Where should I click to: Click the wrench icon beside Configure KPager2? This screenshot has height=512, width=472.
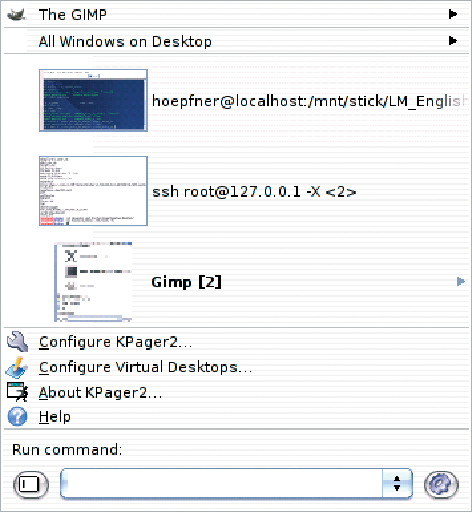tap(18, 341)
